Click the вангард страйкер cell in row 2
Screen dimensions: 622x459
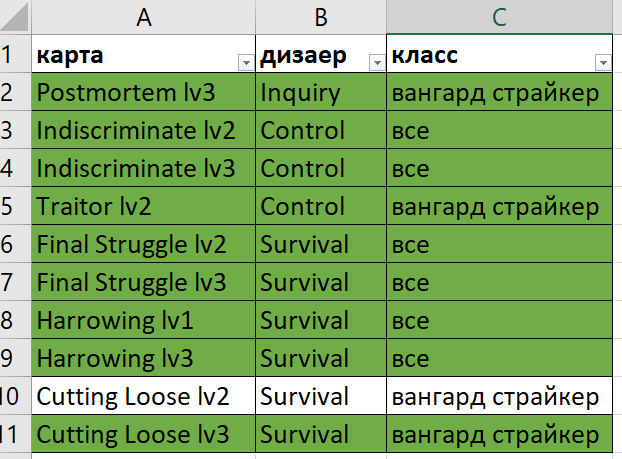click(499, 92)
